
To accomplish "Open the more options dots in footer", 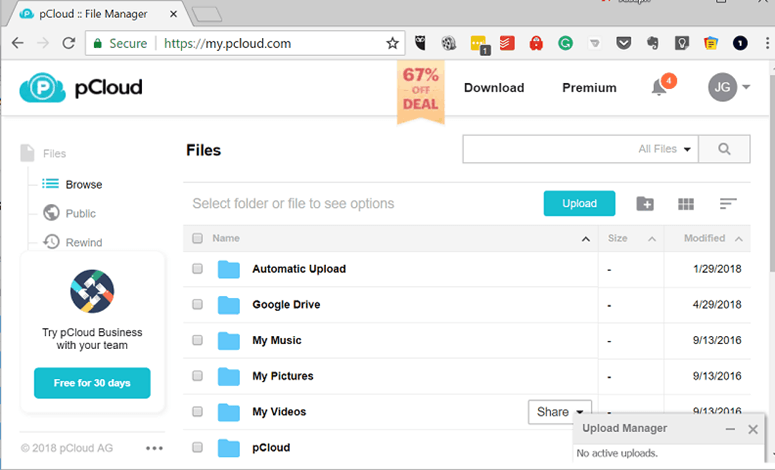I will point(154,448).
